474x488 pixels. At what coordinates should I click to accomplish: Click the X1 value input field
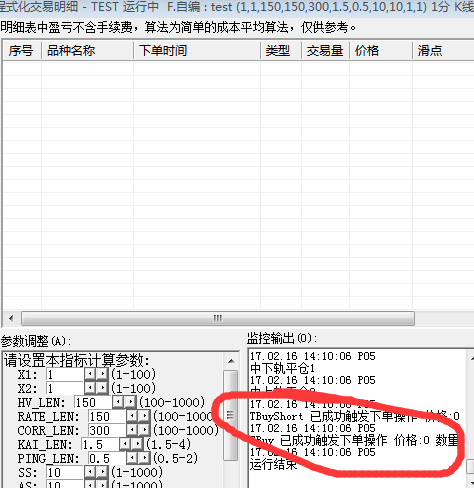tap(65, 374)
